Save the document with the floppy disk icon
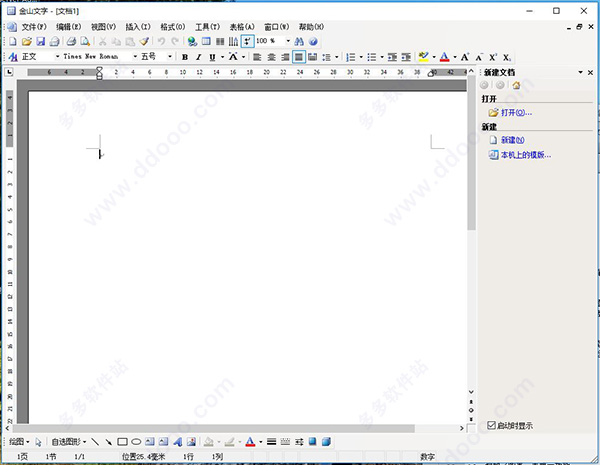 click(41, 41)
